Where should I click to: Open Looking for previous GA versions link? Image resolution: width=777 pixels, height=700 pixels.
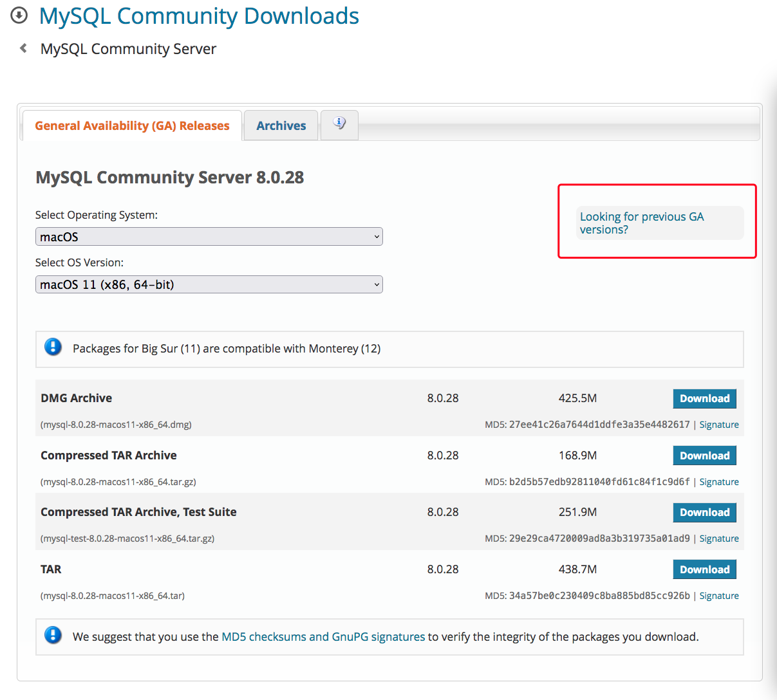pyautogui.click(x=642, y=223)
